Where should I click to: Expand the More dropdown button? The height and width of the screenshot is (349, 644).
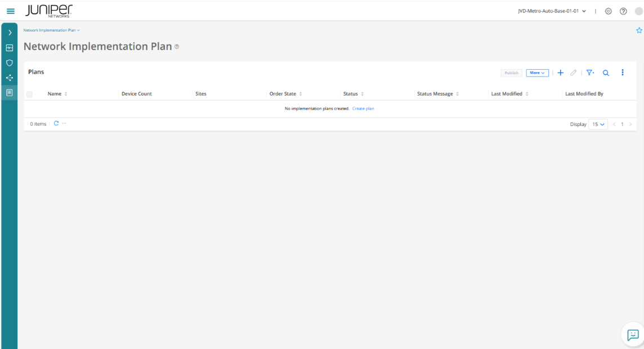point(537,73)
